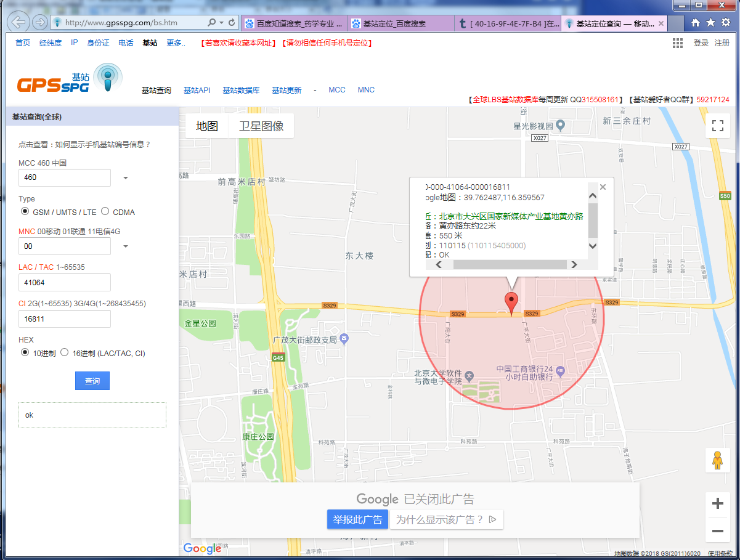Viewport: 740px width, 560px height.
Task: Open the browser home page icon
Action: 696,23
